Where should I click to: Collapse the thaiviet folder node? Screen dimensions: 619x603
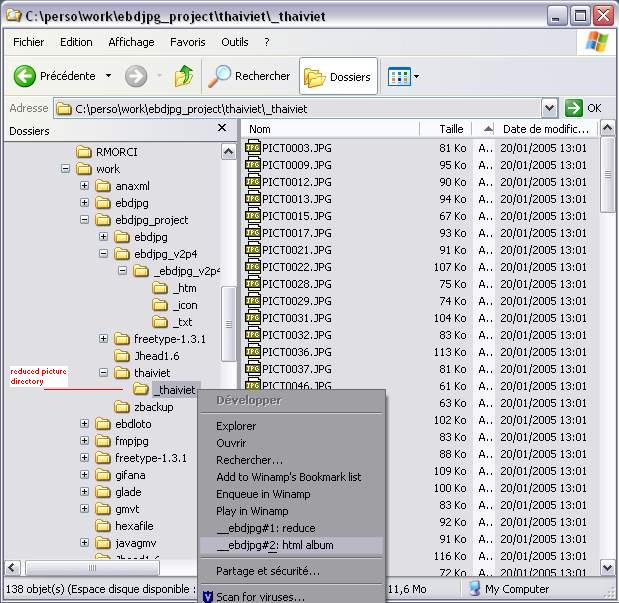pyautogui.click(x=103, y=372)
